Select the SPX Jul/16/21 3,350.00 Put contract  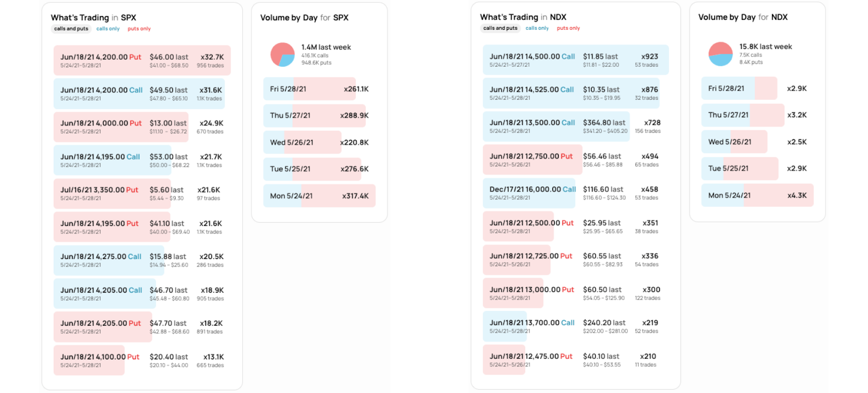pyautogui.click(x=142, y=194)
